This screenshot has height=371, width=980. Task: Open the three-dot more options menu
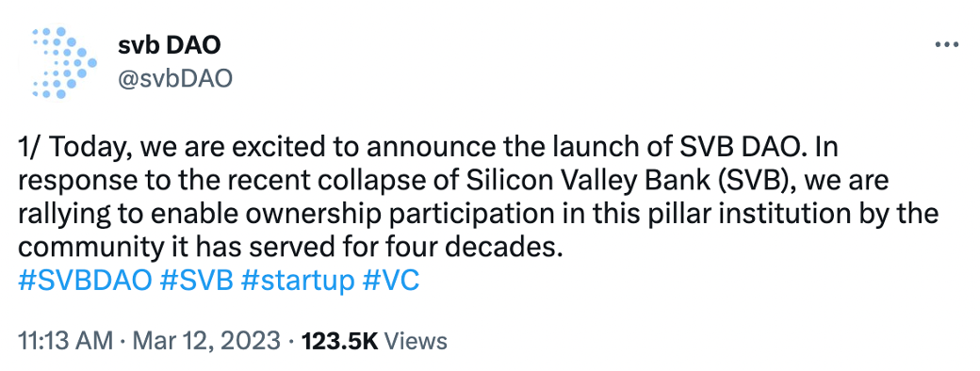point(946,45)
